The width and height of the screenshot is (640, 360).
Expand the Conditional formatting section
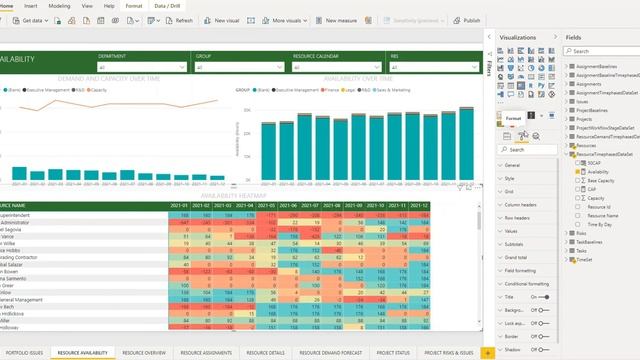527,284
